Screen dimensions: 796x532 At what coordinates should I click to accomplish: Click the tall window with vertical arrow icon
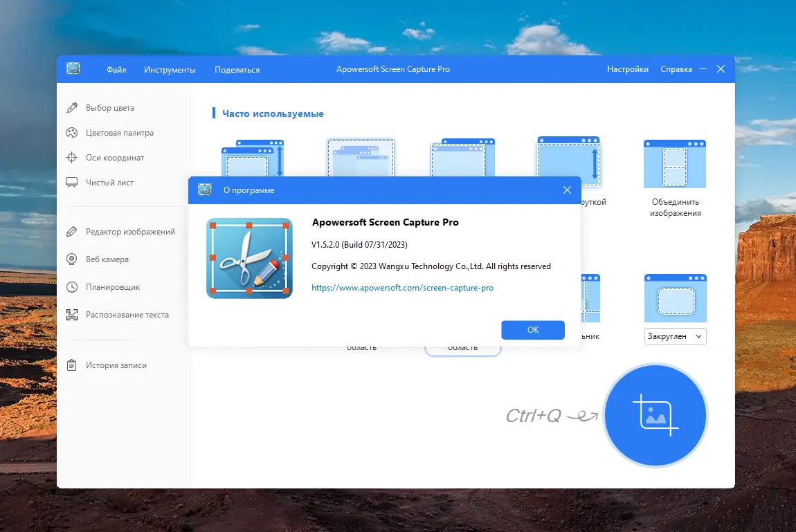point(568,161)
